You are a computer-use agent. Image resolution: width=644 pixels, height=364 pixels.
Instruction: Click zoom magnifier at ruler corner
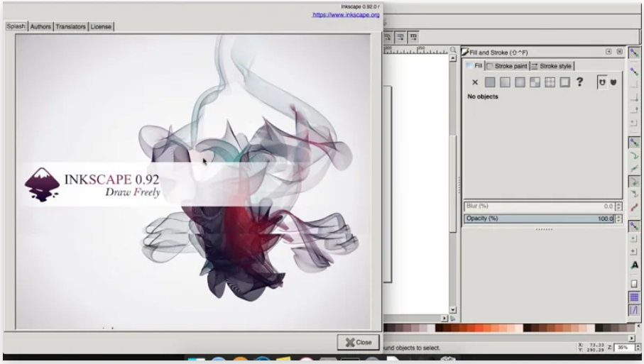click(453, 50)
